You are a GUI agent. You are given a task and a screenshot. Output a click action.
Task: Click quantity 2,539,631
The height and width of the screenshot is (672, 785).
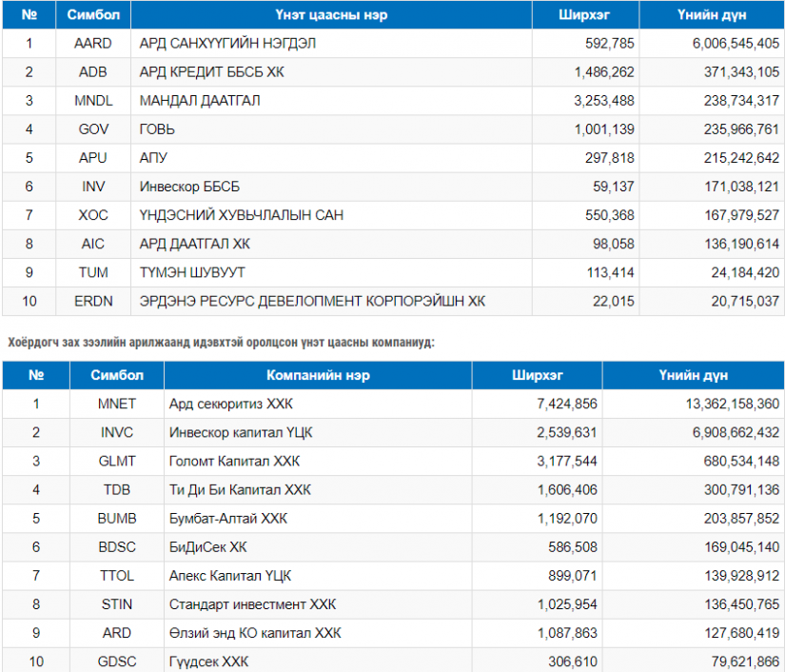(567, 432)
